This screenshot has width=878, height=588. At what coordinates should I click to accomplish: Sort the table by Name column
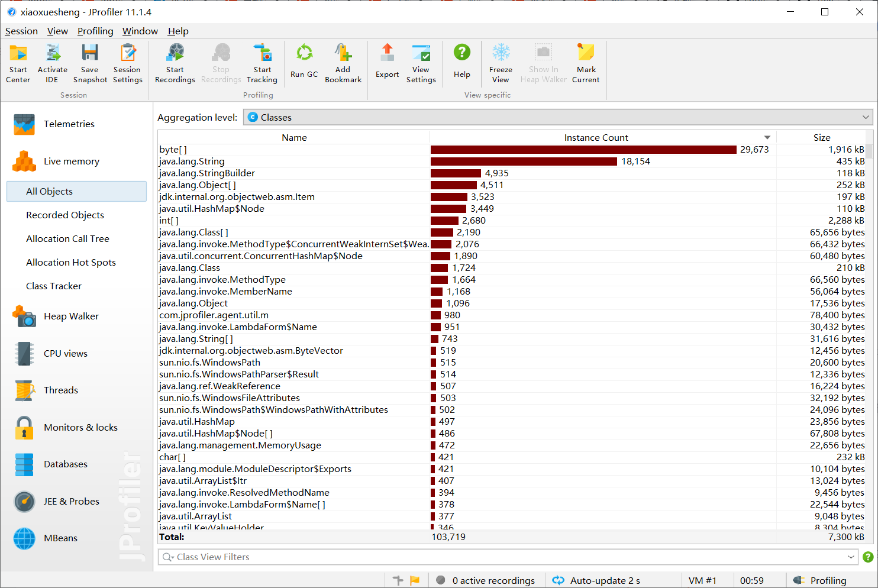pos(294,137)
